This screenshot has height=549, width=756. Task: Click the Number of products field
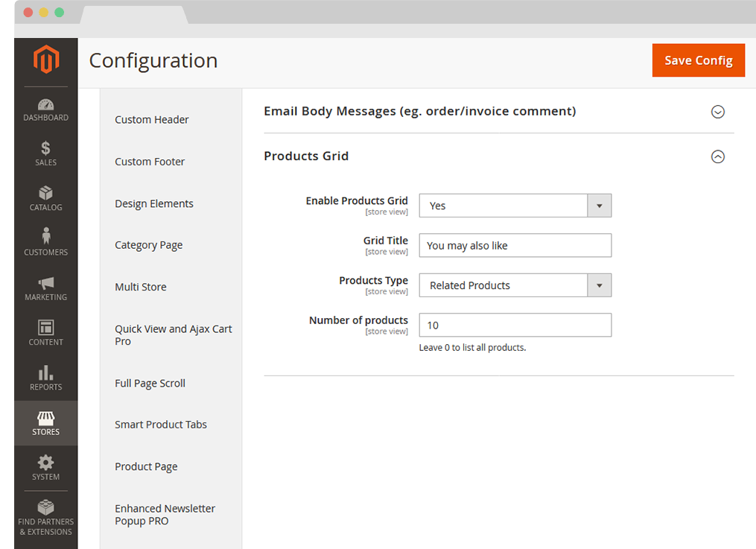(515, 326)
